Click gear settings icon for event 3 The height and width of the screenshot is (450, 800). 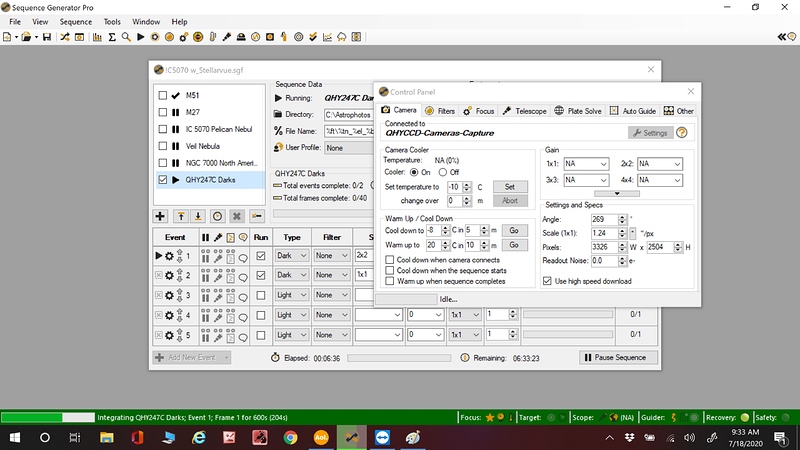pyautogui.click(x=169, y=295)
